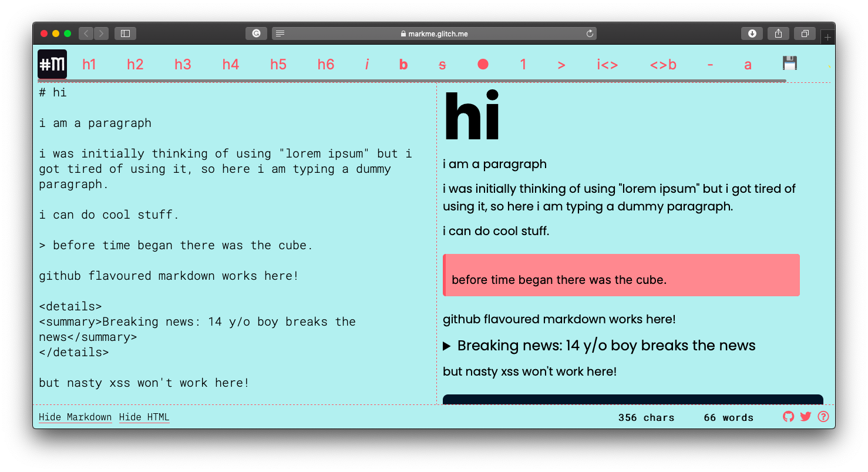The height and width of the screenshot is (472, 868).
Task: Open the Twitter icon link
Action: pos(806,417)
